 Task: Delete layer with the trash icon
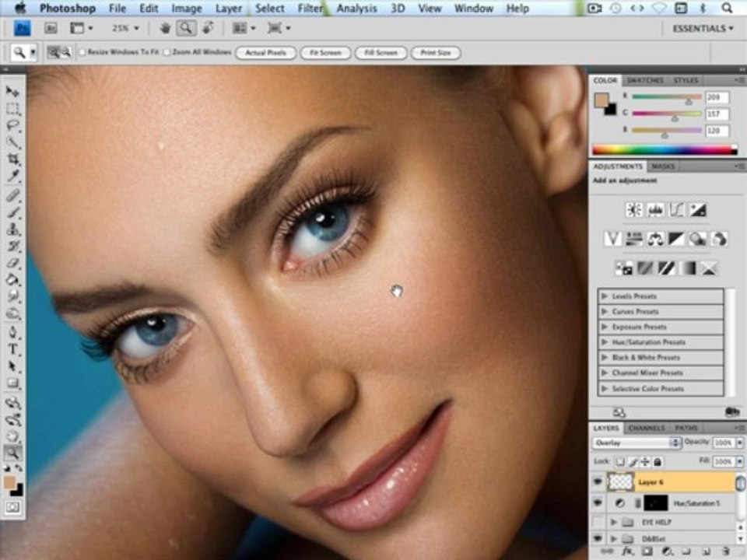point(725,551)
